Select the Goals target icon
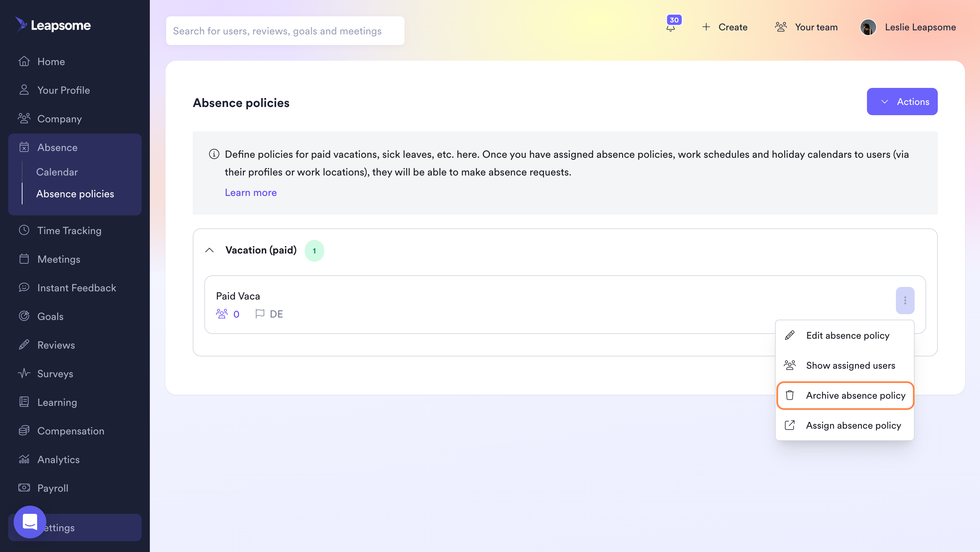 click(24, 316)
